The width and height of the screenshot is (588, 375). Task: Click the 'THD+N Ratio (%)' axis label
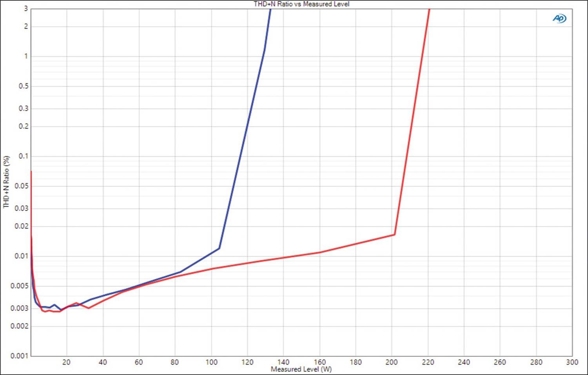[6, 182]
